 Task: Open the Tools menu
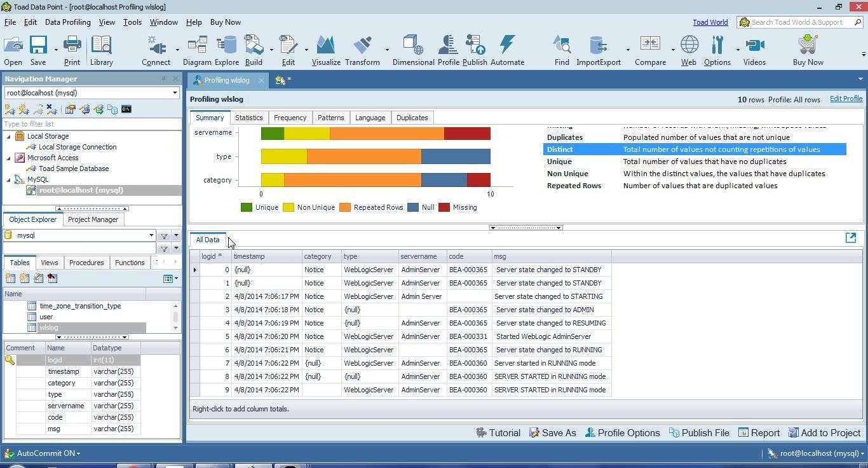(x=132, y=22)
